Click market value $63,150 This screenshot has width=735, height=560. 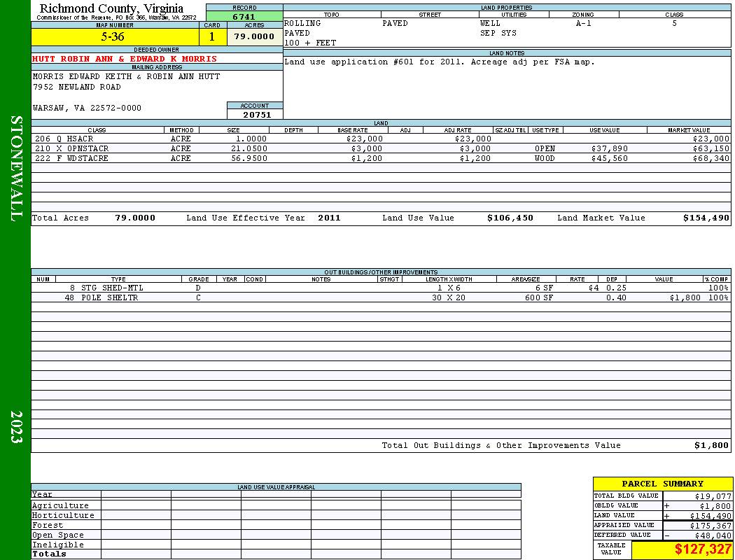(711, 148)
